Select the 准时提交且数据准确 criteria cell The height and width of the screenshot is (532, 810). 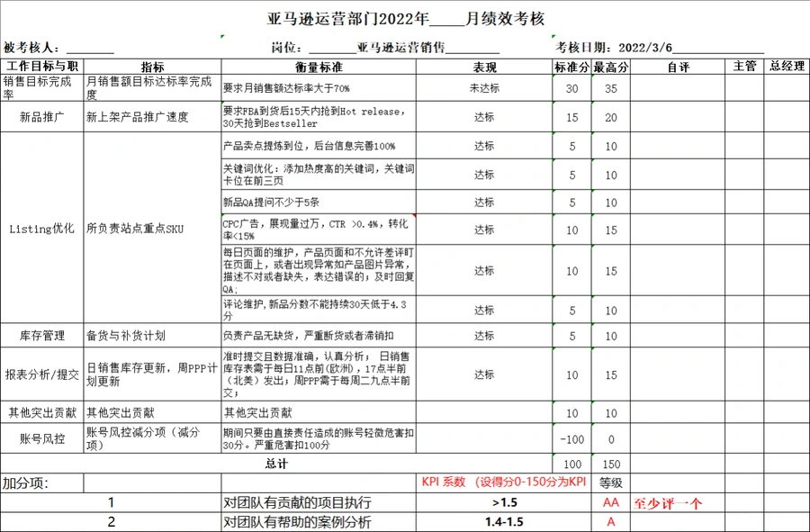tap(319, 374)
